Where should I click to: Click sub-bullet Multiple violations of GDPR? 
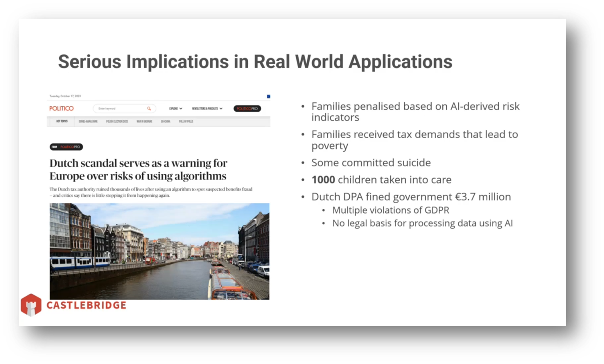click(391, 210)
